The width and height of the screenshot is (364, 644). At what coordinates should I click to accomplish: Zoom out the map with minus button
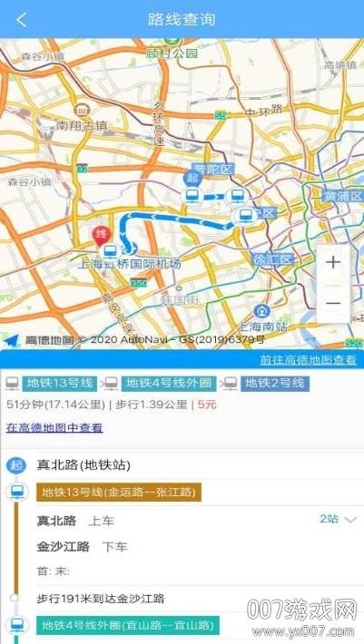pos(333,303)
